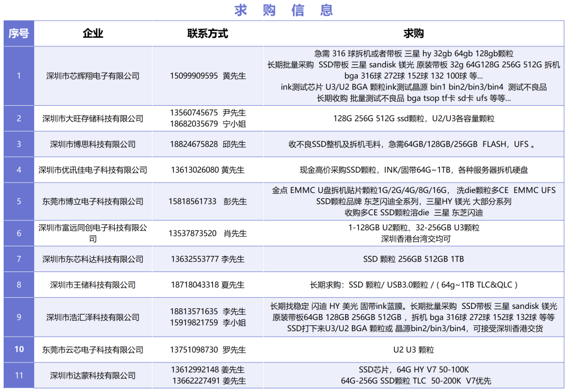Click company 深圳市芯辉翔电子有限公司

coord(93,76)
